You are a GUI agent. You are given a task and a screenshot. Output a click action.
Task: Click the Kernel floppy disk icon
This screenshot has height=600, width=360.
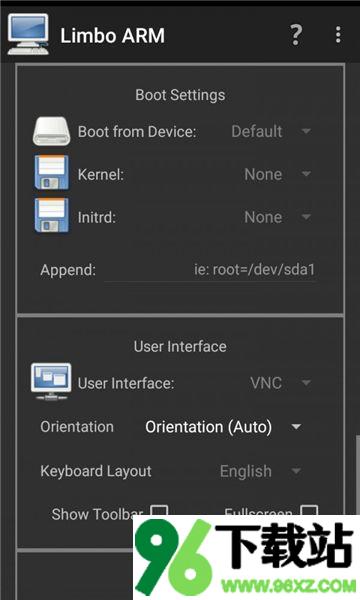tap(52, 173)
